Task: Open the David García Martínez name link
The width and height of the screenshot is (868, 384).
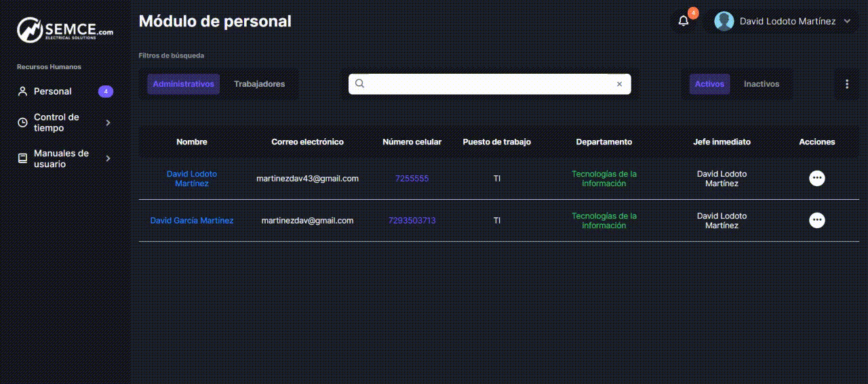Action: [192, 220]
